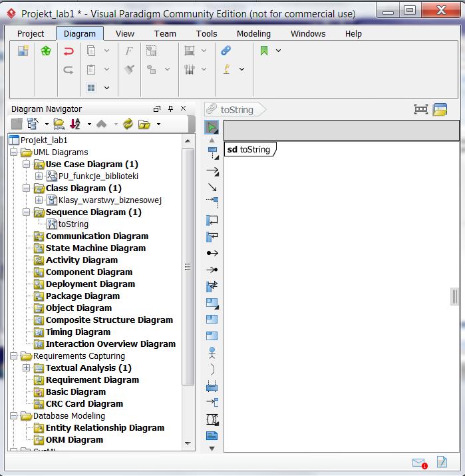465x476 pixels.
Task: Open the Modeling tab
Action: (x=253, y=33)
